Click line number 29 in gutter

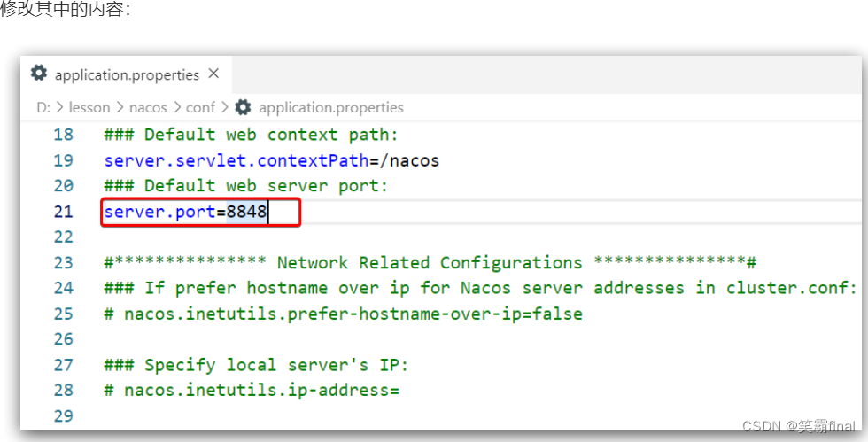pos(63,416)
